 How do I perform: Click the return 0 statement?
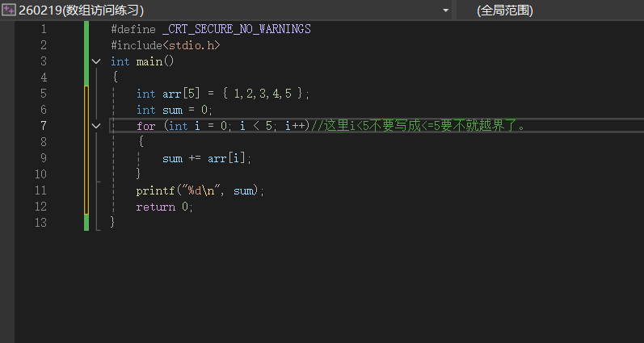[x=163, y=207]
